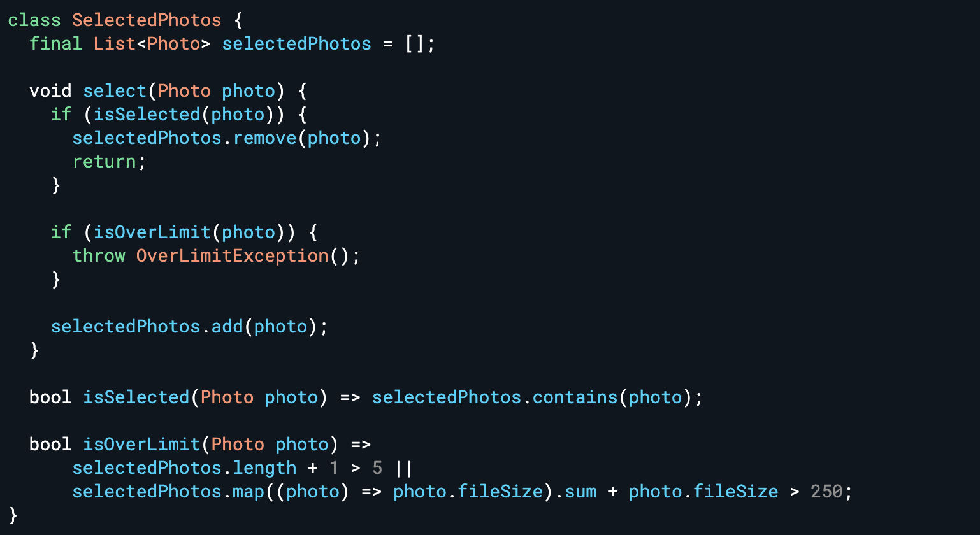
Task: Click the 'class' keyword on the first line
Action: point(34,20)
